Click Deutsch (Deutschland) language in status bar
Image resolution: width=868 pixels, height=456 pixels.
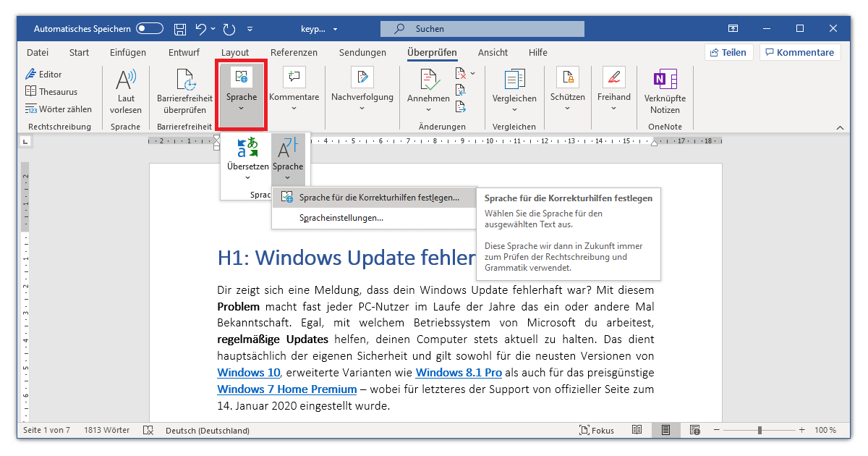coord(208,430)
